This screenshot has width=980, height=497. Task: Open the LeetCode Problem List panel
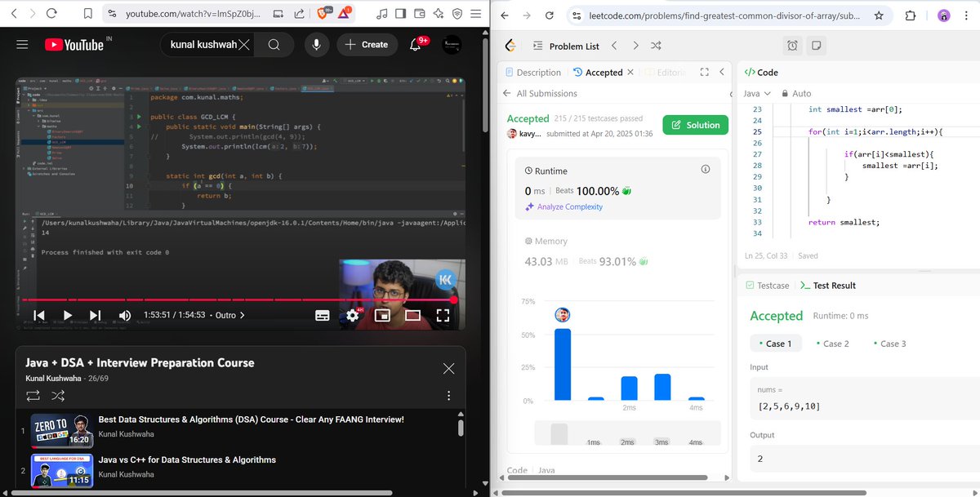566,47
